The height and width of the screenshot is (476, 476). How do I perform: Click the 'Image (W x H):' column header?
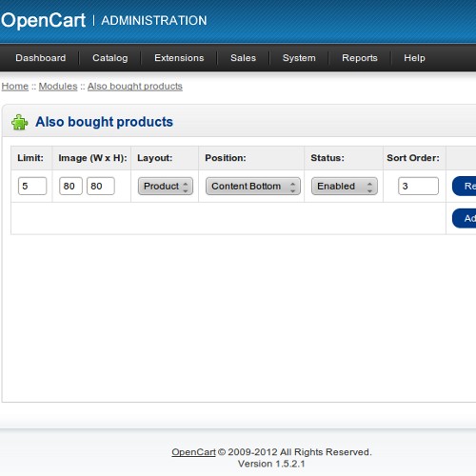coord(92,158)
